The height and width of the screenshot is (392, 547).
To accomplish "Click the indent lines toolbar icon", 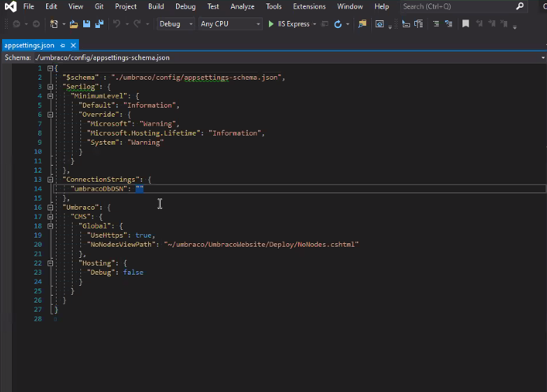I will coord(436,24).
